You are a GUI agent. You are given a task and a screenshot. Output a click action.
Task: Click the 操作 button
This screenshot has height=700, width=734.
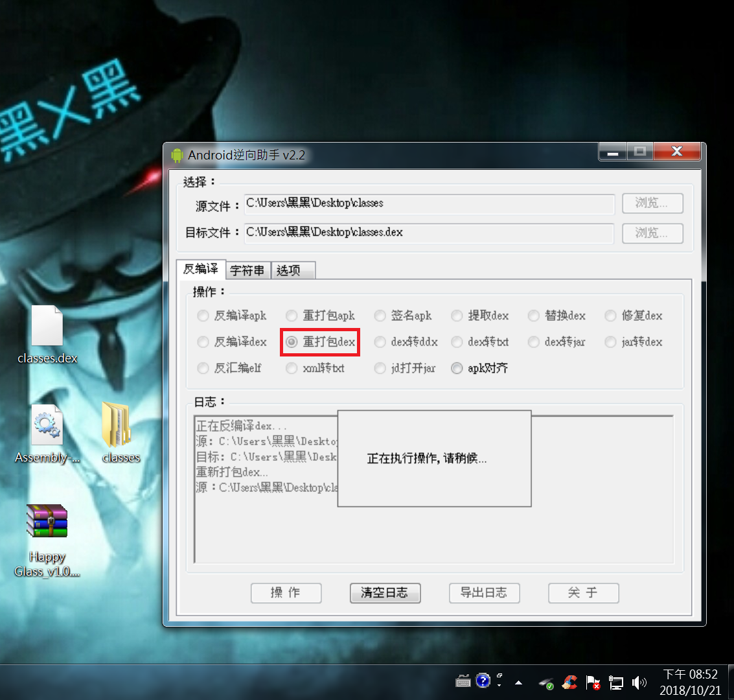(x=286, y=593)
